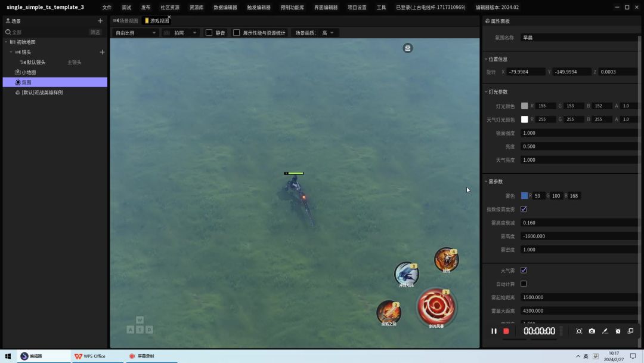644x363 pixels.
Task: Select the pen annotation tool in recorder
Action: tap(605, 331)
